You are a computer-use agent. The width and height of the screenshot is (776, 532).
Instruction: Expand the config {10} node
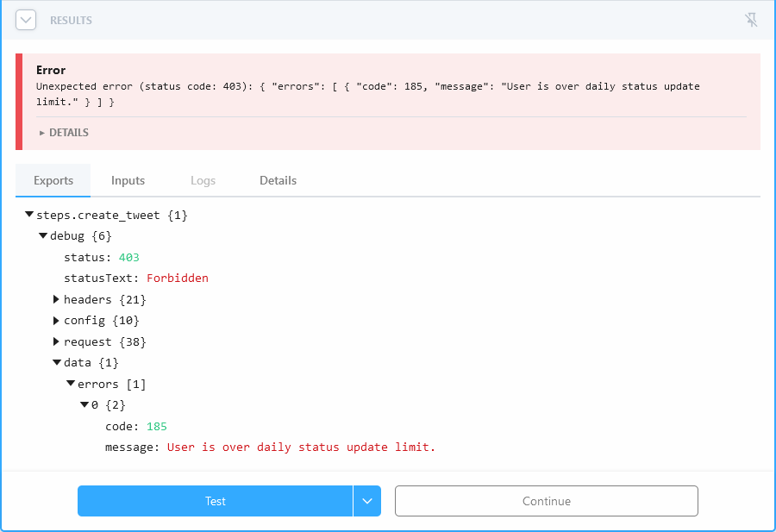pos(56,320)
